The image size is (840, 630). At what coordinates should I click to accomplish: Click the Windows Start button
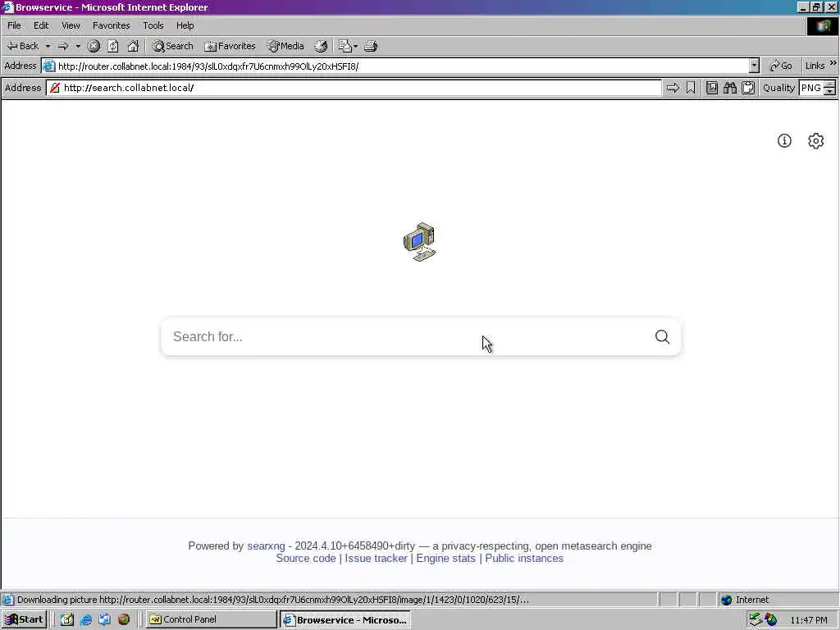[24, 619]
